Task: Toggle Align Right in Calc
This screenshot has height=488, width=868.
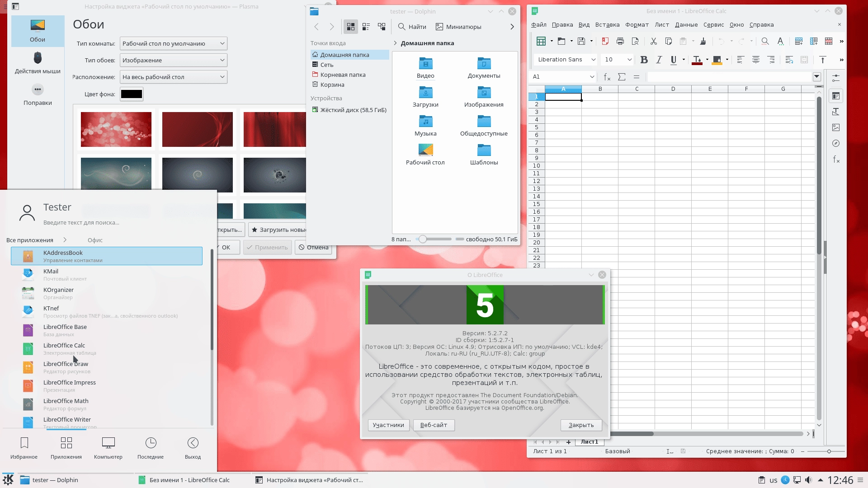Action: (771, 60)
